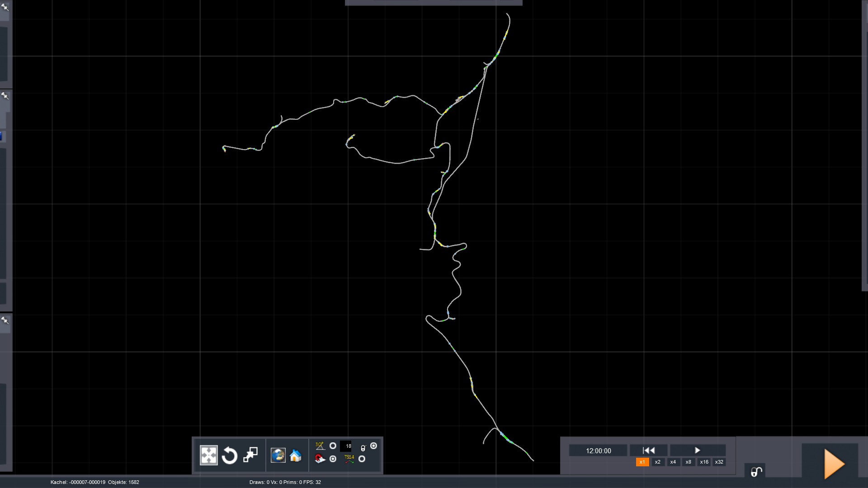
Task: Click the blue-roofed home icon
Action: point(296,455)
